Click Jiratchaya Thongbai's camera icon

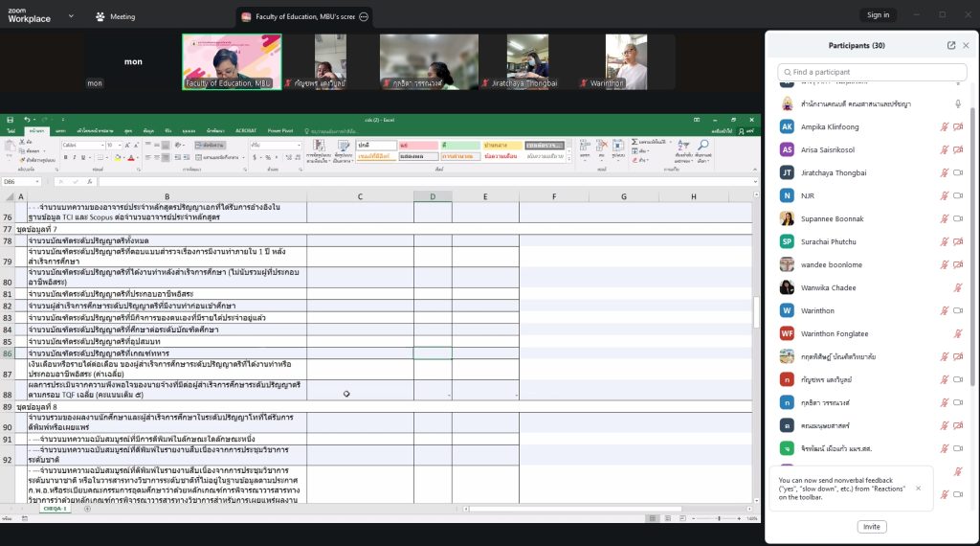click(x=957, y=172)
